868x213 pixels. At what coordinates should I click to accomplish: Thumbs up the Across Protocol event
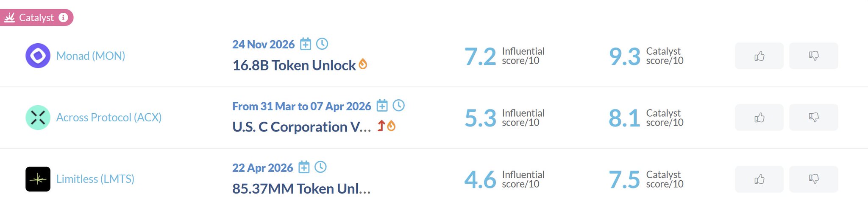tap(759, 118)
